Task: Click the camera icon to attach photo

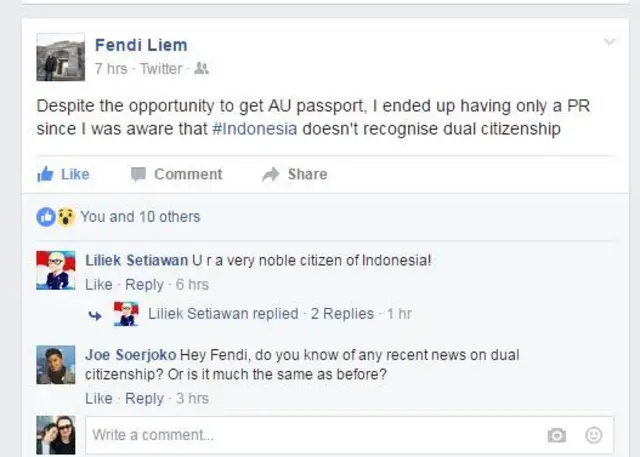Action: [557, 435]
